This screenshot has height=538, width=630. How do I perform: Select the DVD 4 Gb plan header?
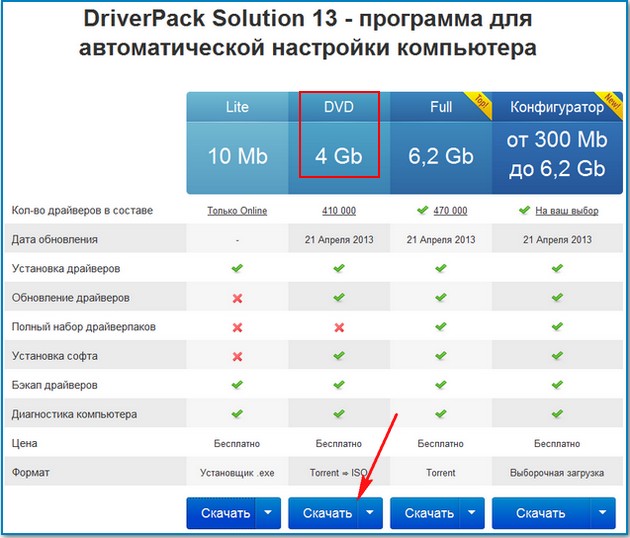click(339, 142)
